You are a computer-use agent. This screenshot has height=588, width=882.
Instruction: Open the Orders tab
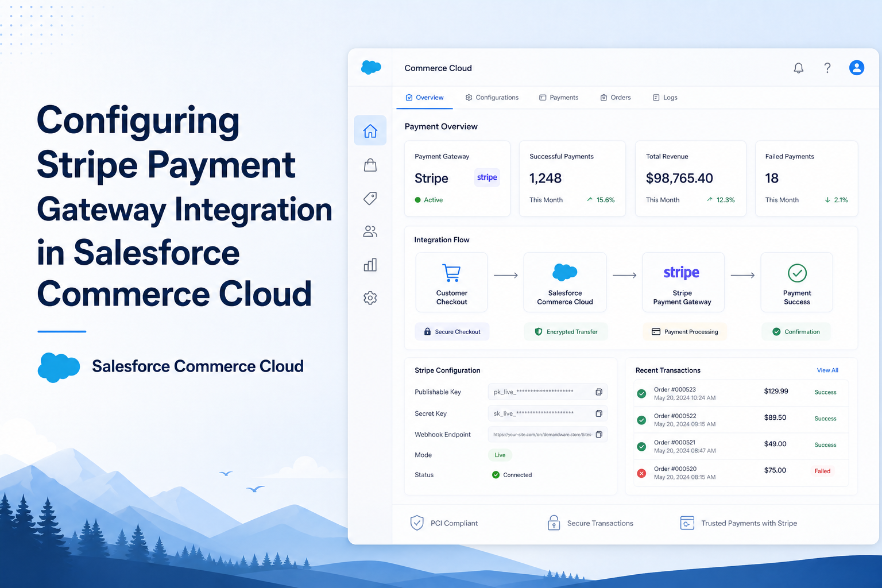[x=616, y=98]
